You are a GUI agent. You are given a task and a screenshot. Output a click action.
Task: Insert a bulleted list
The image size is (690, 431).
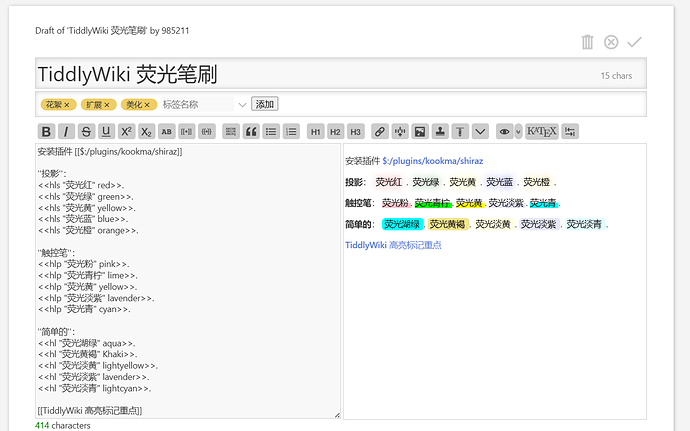271,131
